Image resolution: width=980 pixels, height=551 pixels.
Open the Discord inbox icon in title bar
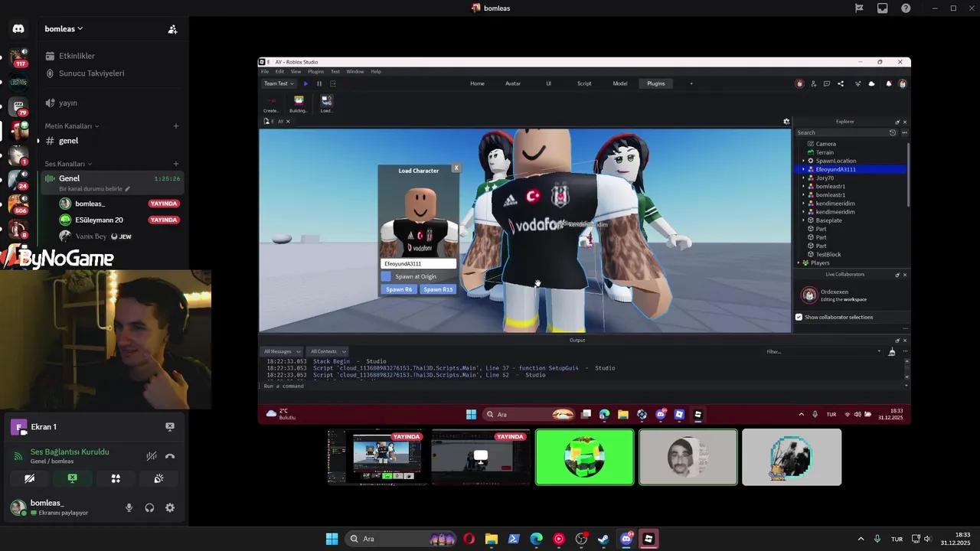(x=882, y=8)
